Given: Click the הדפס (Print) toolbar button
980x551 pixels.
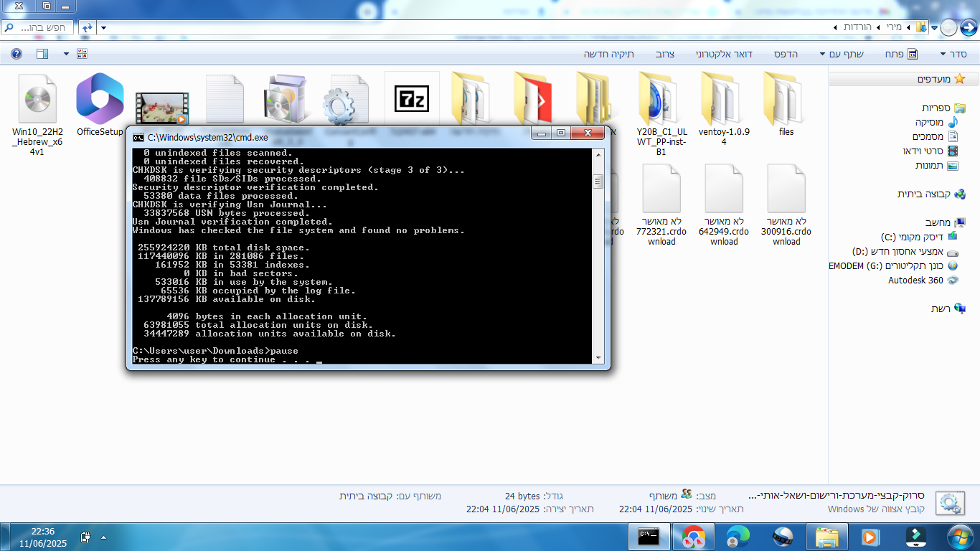Looking at the screenshot, I should click(x=786, y=54).
